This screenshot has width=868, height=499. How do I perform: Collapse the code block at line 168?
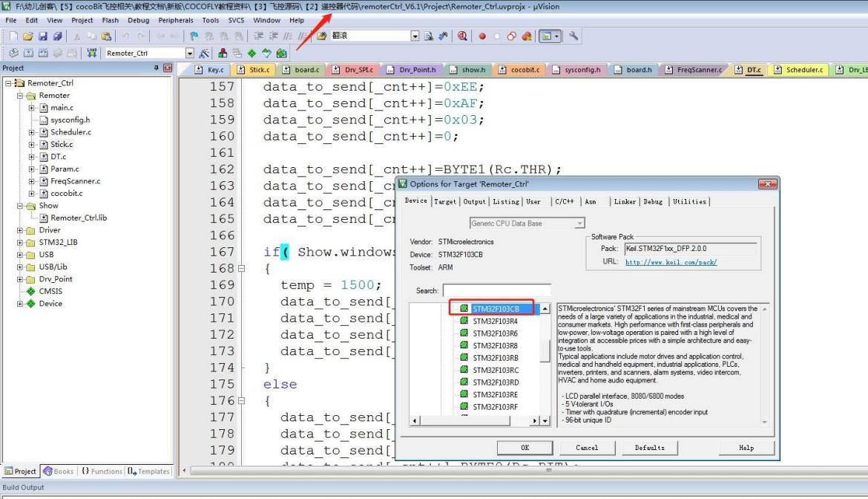click(x=241, y=269)
